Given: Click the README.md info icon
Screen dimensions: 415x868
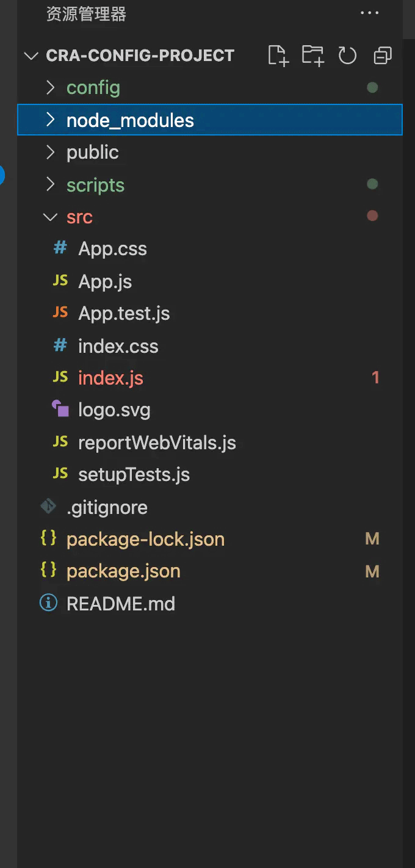Looking at the screenshot, I should point(48,603).
